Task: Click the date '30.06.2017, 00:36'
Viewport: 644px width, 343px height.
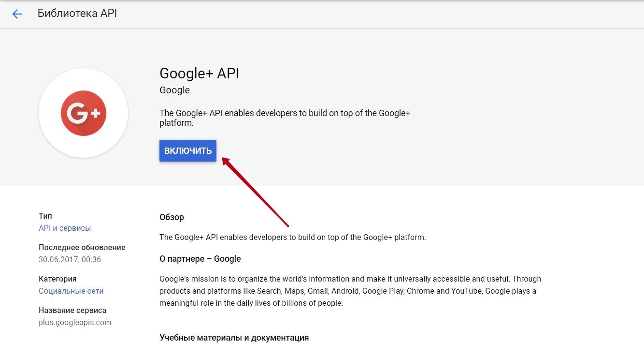Action: click(70, 259)
